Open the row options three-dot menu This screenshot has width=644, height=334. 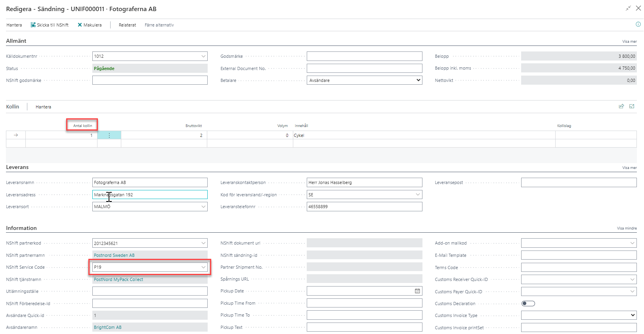pos(109,135)
